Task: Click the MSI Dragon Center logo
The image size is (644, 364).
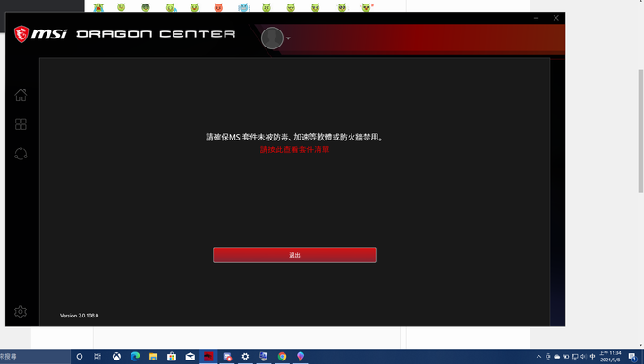Action: point(125,34)
